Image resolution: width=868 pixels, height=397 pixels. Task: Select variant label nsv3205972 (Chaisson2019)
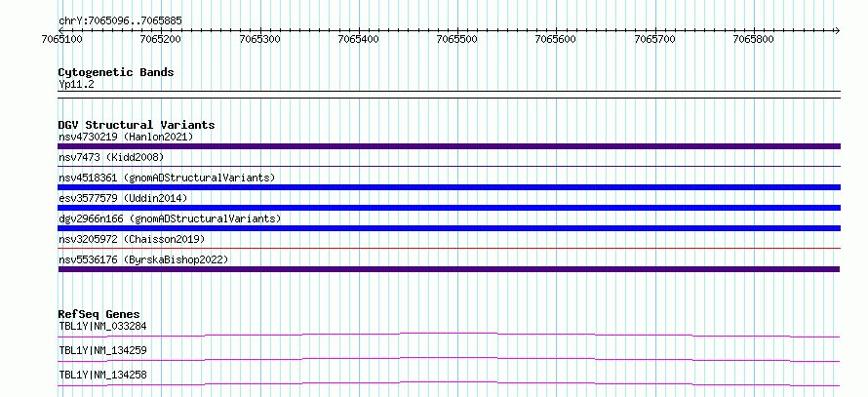[x=132, y=239]
